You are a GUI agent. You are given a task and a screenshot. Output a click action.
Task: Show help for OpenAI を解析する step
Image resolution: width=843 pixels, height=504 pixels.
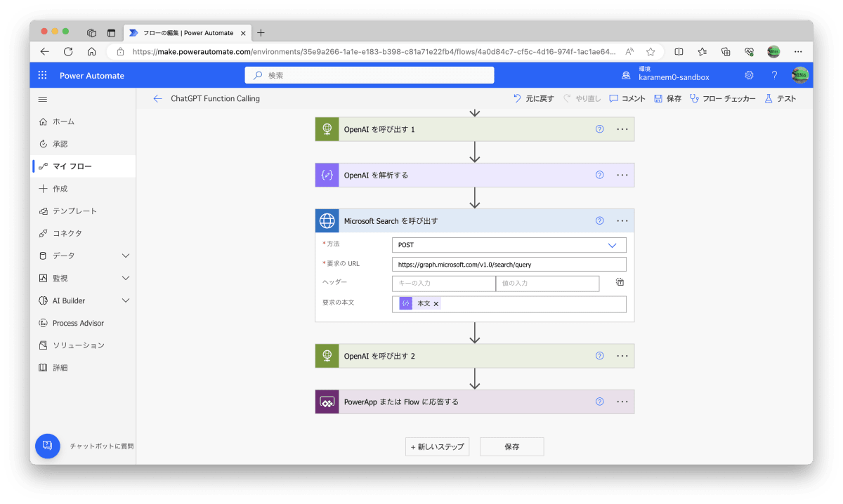(599, 175)
